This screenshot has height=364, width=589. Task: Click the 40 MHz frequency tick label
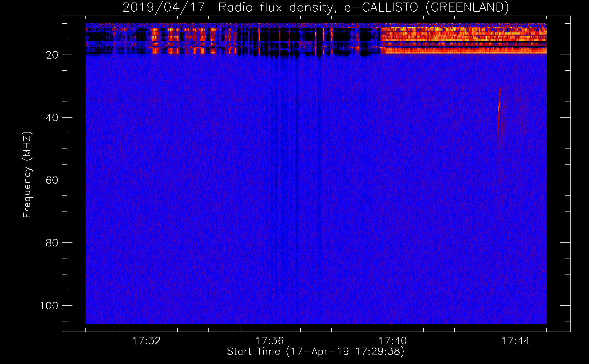(x=52, y=118)
